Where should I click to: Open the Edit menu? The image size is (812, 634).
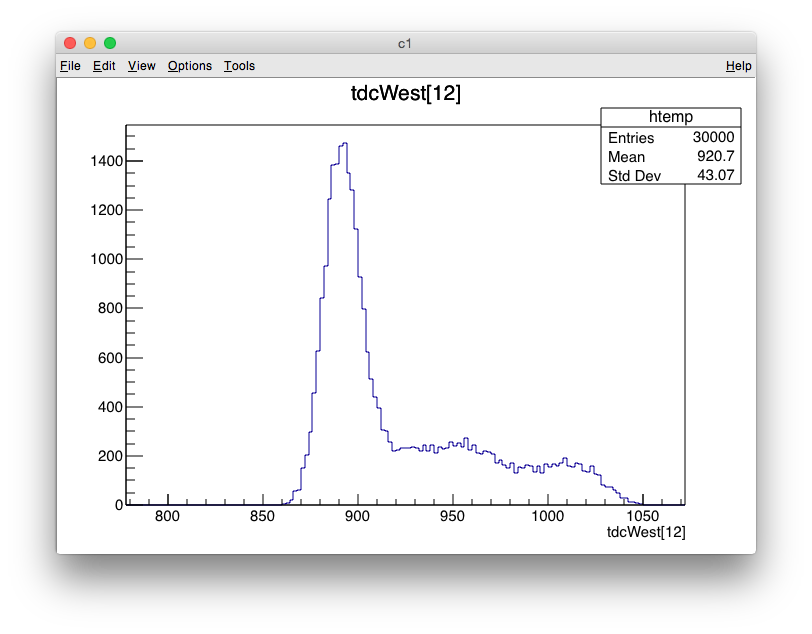(104, 66)
